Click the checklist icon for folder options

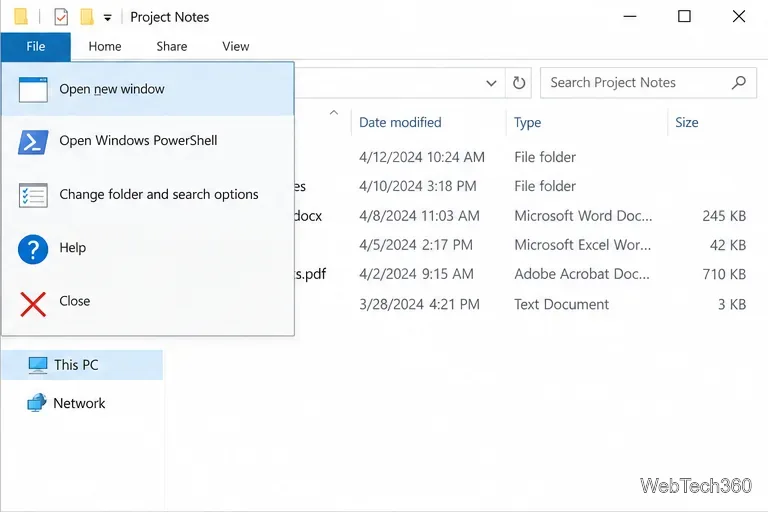tap(33, 195)
